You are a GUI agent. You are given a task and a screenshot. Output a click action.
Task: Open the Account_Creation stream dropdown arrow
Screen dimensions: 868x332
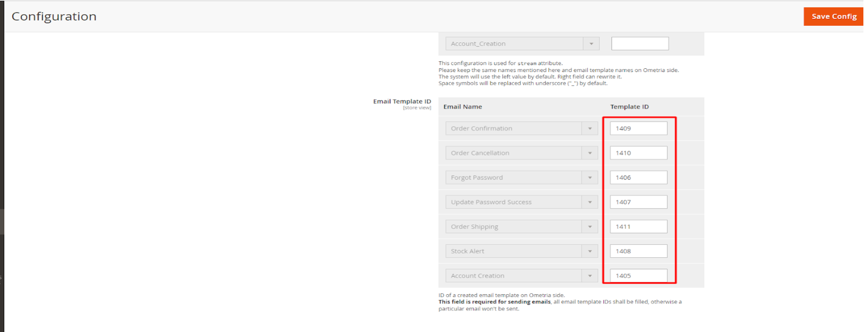pyautogui.click(x=591, y=44)
